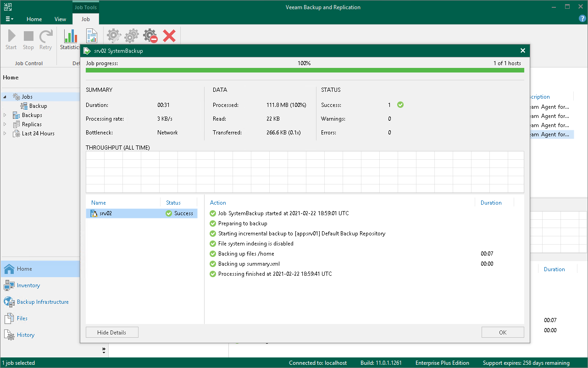Click the Report icon beside Statistics
588x368 pixels.
tap(92, 36)
